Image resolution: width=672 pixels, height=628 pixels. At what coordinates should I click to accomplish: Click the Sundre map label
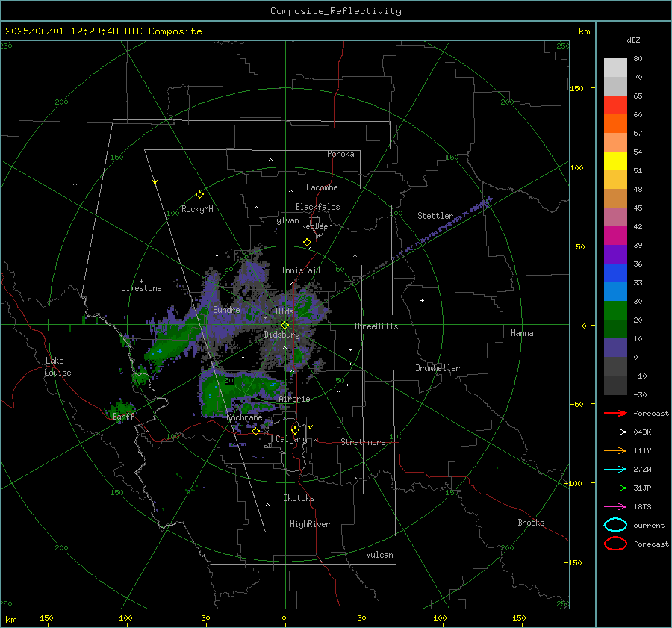click(x=226, y=309)
